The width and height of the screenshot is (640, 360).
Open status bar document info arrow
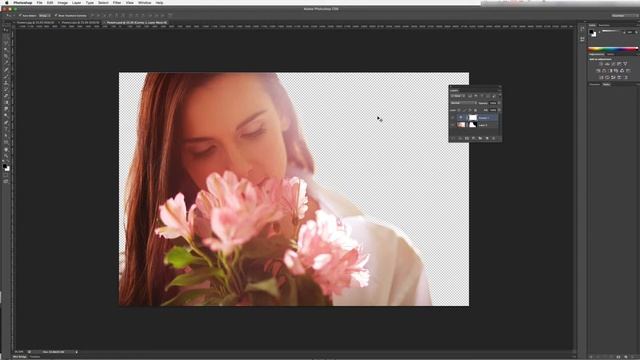point(76,352)
